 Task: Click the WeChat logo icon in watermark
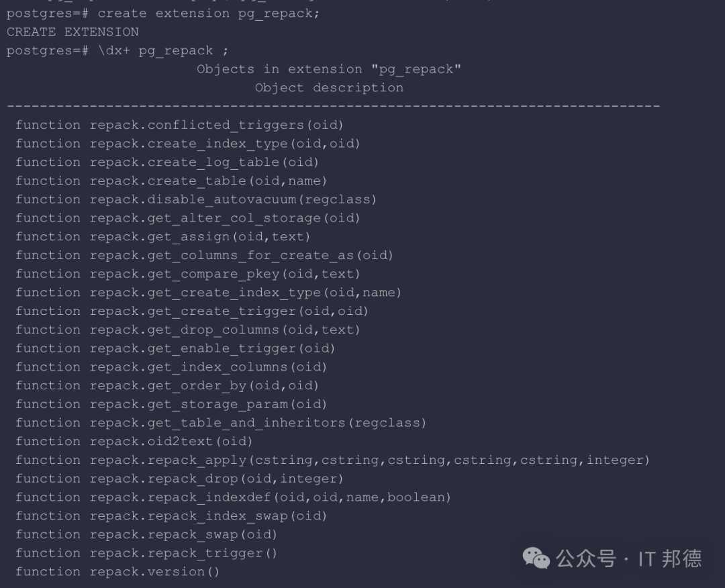536,558
